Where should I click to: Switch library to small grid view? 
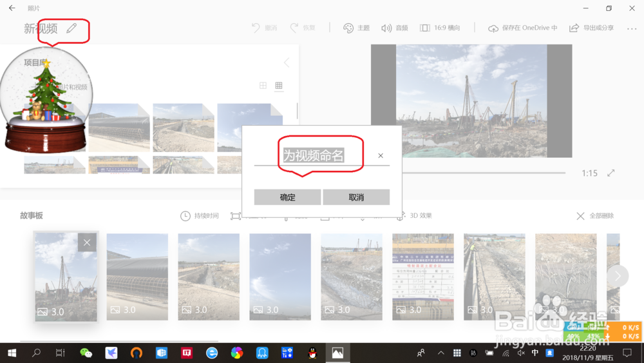coord(279,85)
